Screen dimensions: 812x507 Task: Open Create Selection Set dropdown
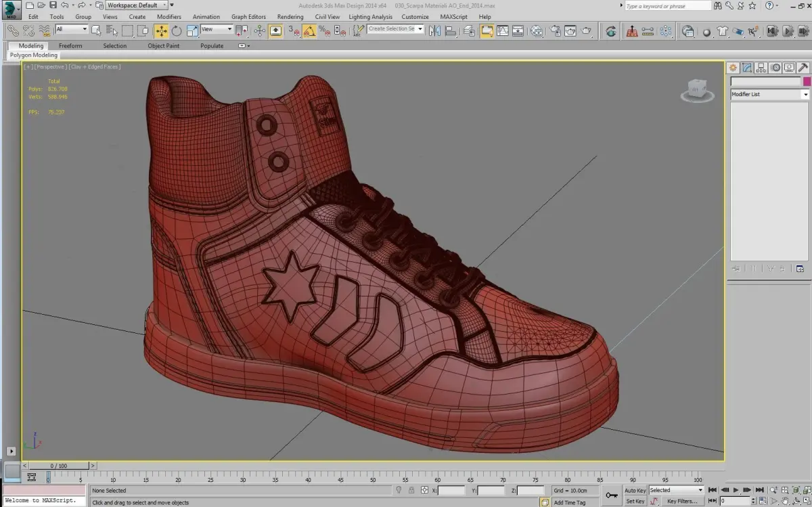(x=395, y=29)
